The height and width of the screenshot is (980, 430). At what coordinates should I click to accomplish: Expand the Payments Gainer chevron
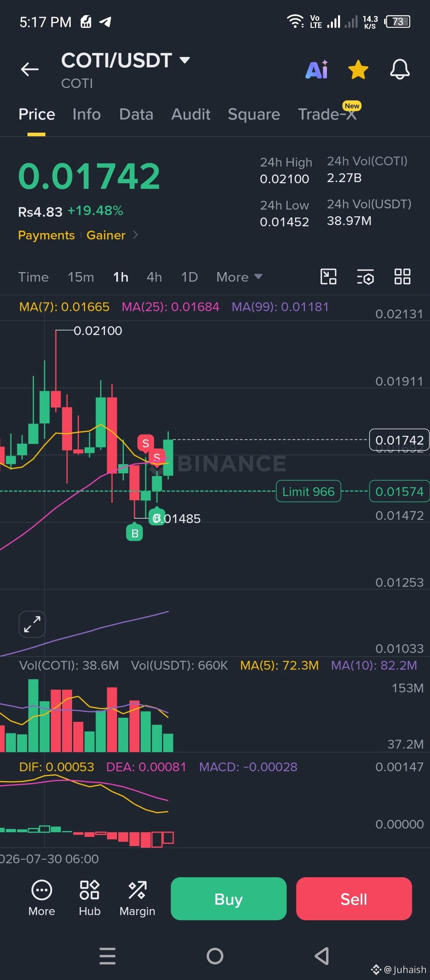(135, 235)
